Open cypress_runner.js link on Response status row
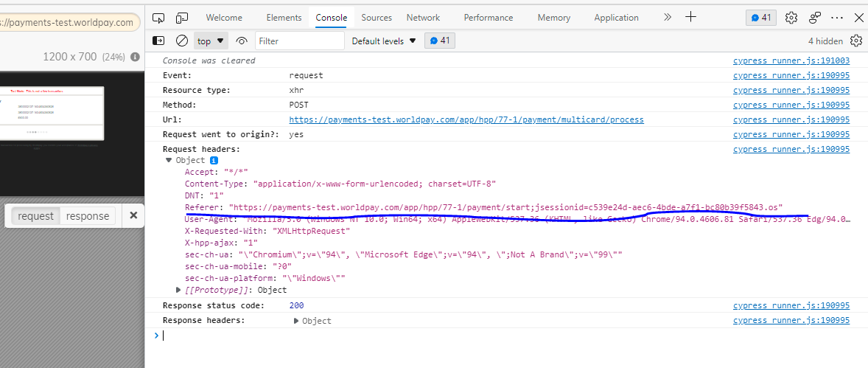Viewport: 868px width, 368px height. pos(791,305)
